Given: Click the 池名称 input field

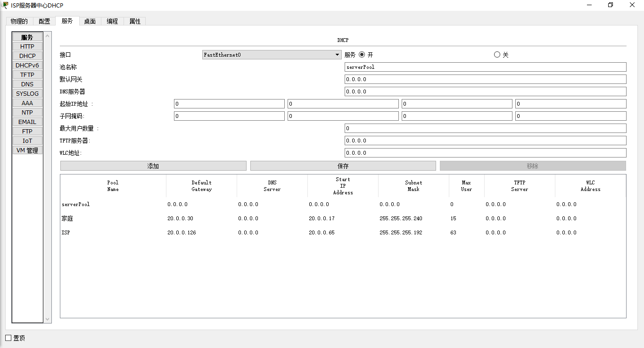Looking at the screenshot, I should tap(486, 67).
